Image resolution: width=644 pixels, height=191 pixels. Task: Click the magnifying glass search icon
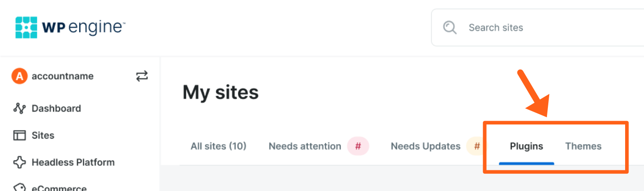pos(450,27)
